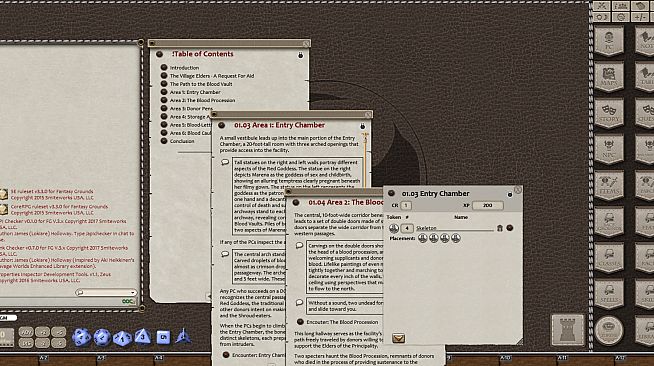
Task: Toggle lock on Area 1: Entry Chamber window
Action: 362,126
